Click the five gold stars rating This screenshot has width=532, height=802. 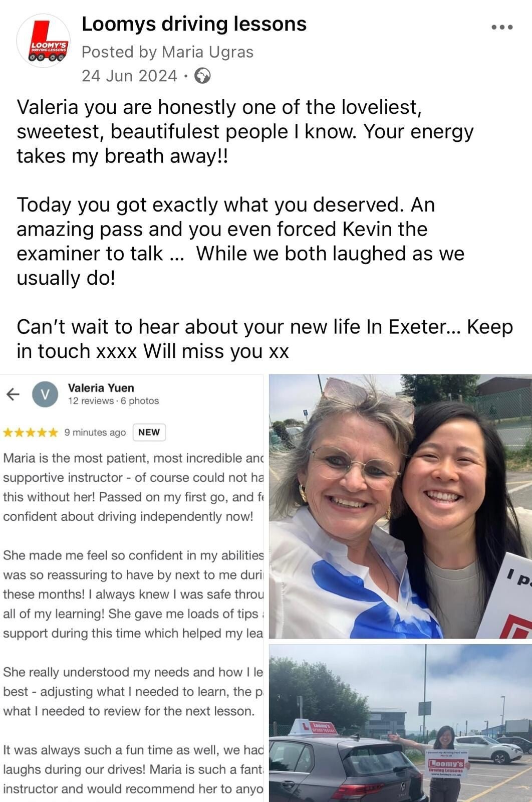pos(31,433)
